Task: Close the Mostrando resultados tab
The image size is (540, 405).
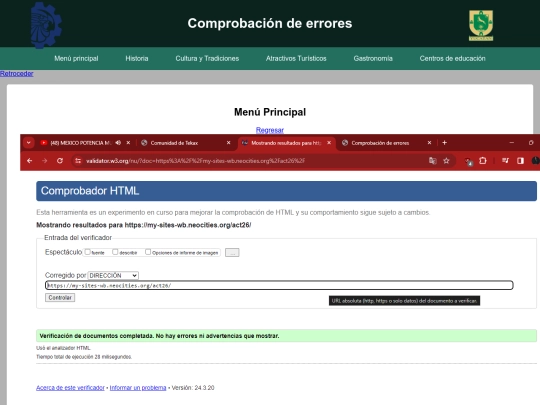Action: pos(329,143)
